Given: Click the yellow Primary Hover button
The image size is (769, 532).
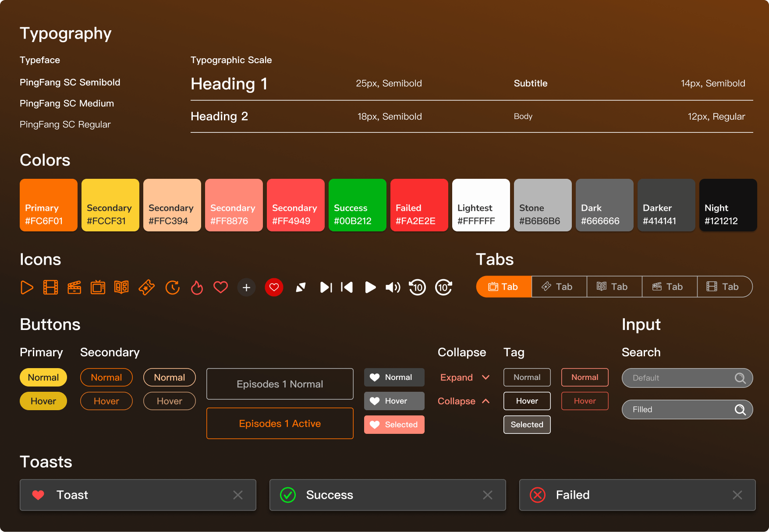Looking at the screenshot, I should coord(43,401).
